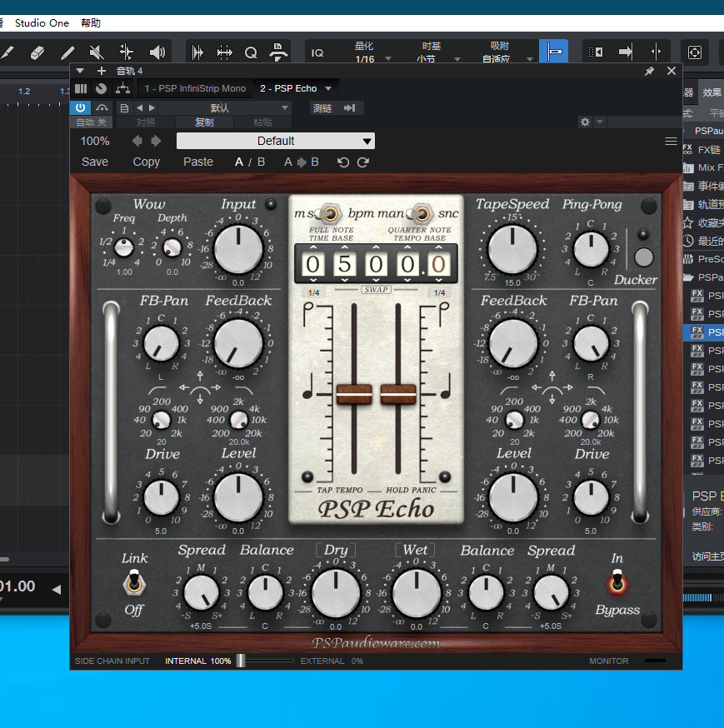Screen dimensions: 724x728
Task: Select the Bend marker tool
Action: click(x=127, y=52)
